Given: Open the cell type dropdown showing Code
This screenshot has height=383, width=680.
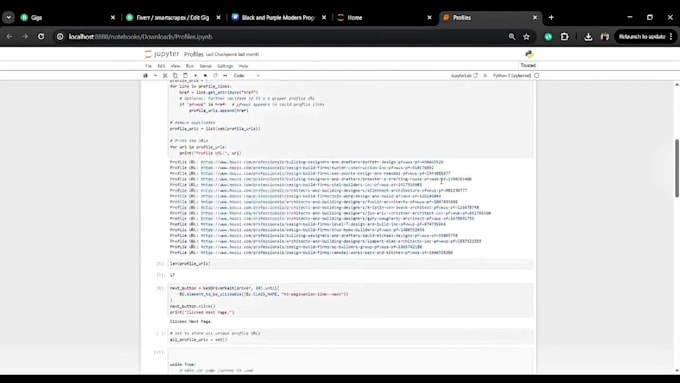Looking at the screenshot, I should [246, 75].
